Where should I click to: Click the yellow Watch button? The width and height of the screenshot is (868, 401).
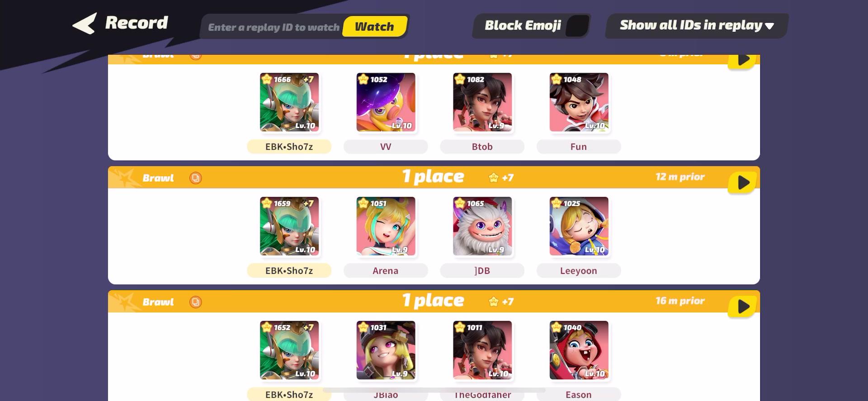pos(375,27)
